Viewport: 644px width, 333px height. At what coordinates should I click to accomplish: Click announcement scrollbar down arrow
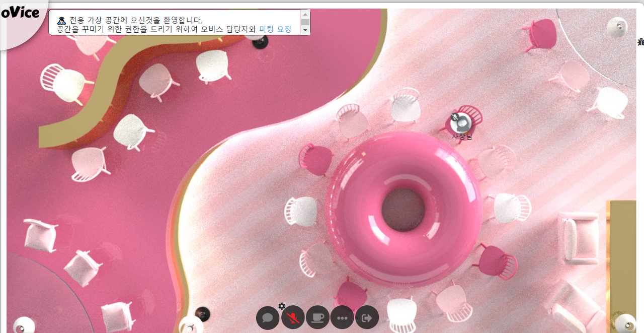(x=305, y=30)
